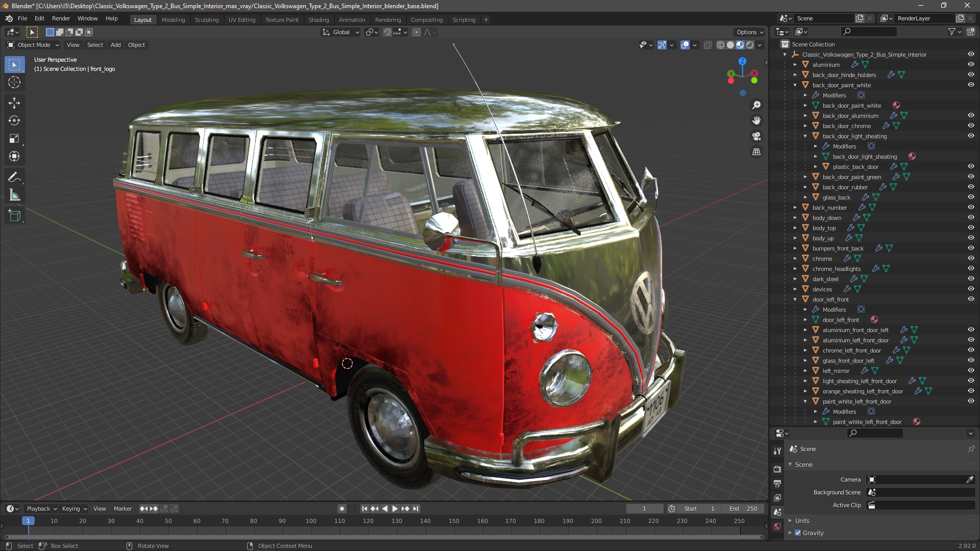Toggle visibility of chrome_headlights
The width and height of the screenshot is (980, 551).
tap(971, 269)
